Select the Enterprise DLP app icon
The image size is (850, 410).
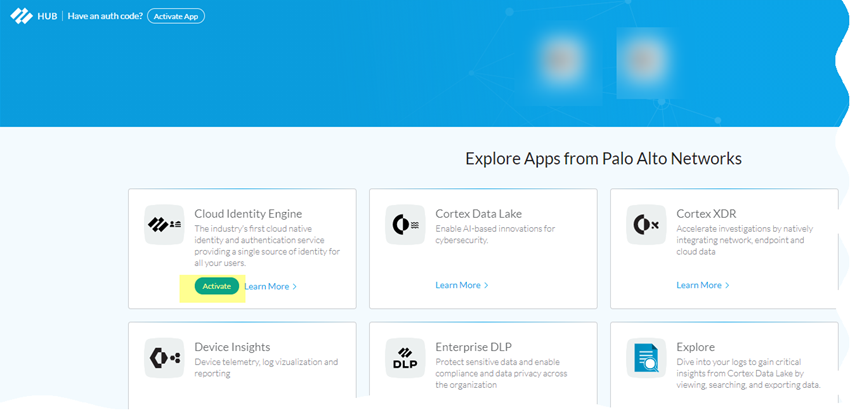click(404, 358)
